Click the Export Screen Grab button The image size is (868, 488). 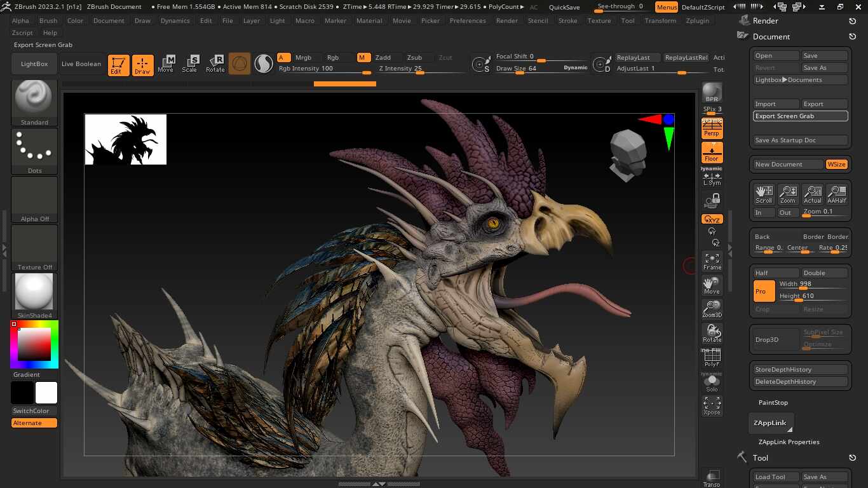(x=801, y=116)
